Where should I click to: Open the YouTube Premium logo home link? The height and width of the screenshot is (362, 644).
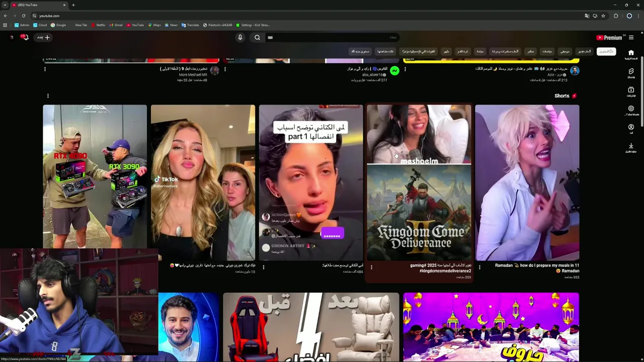(x=609, y=37)
